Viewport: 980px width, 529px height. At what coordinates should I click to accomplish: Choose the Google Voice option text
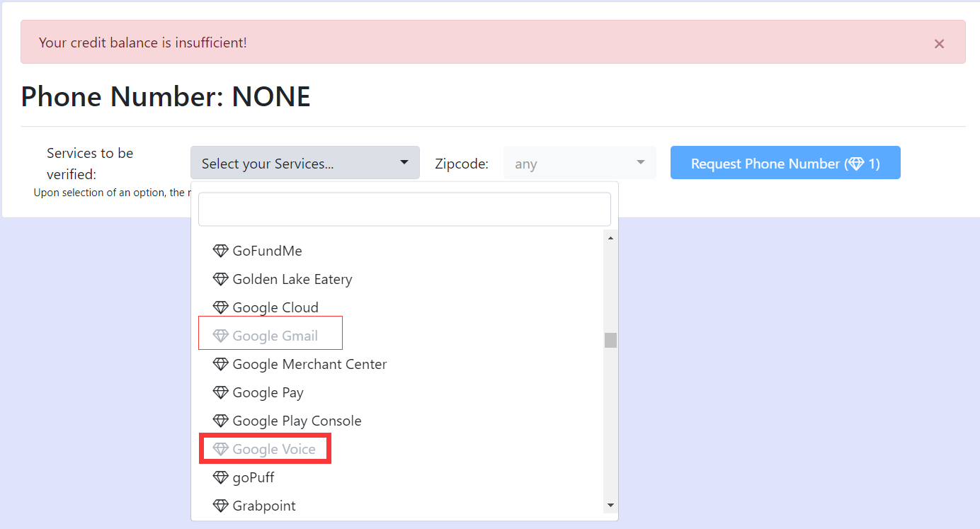(x=274, y=449)
